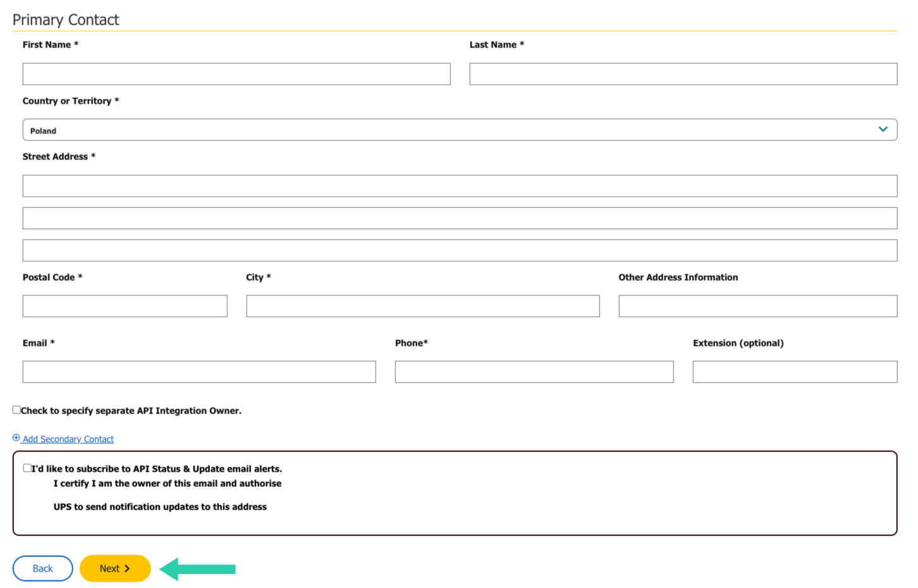This screenshot has width=918, height=588.
Task: Click the Extension (optional) field
Action: pyautogui.click(x=794, y=372)
